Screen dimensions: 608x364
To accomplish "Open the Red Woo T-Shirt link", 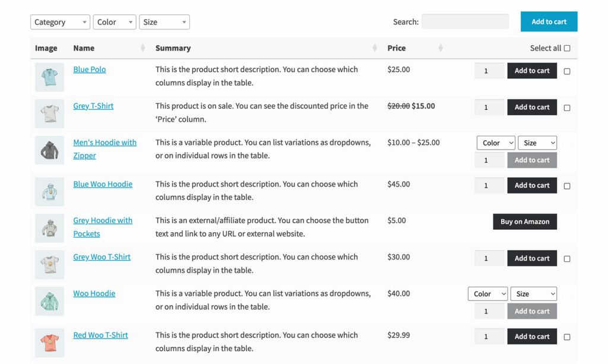I will point(100,335).
